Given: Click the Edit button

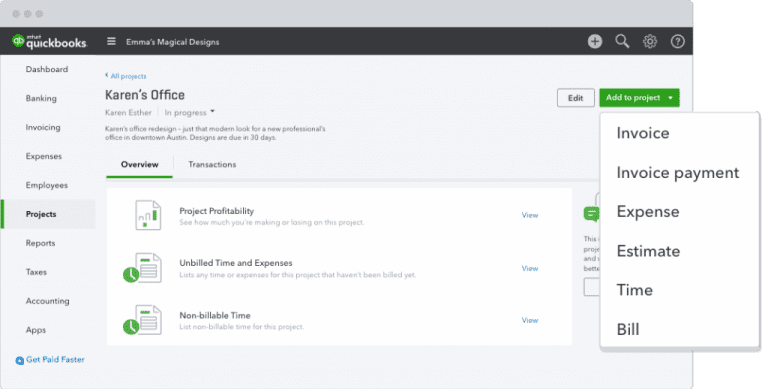Looking at the screenshot, I should (576, 98).
